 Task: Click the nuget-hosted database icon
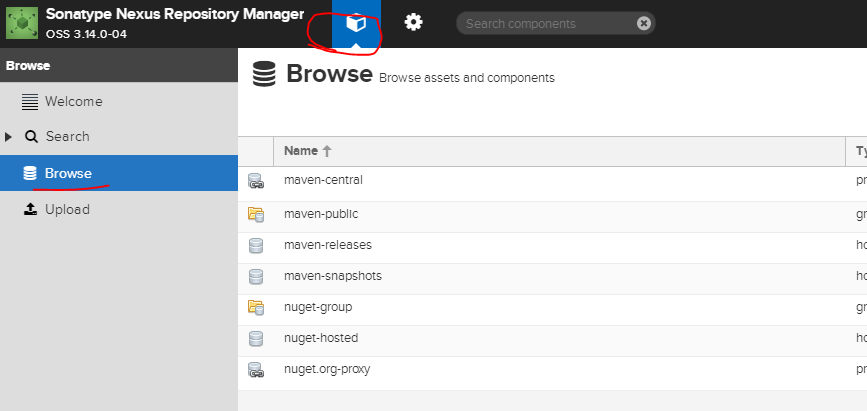(255, 339)
